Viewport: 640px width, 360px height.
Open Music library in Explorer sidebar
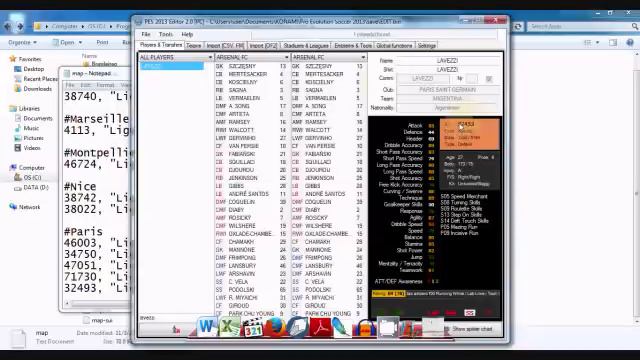[31, 128]
